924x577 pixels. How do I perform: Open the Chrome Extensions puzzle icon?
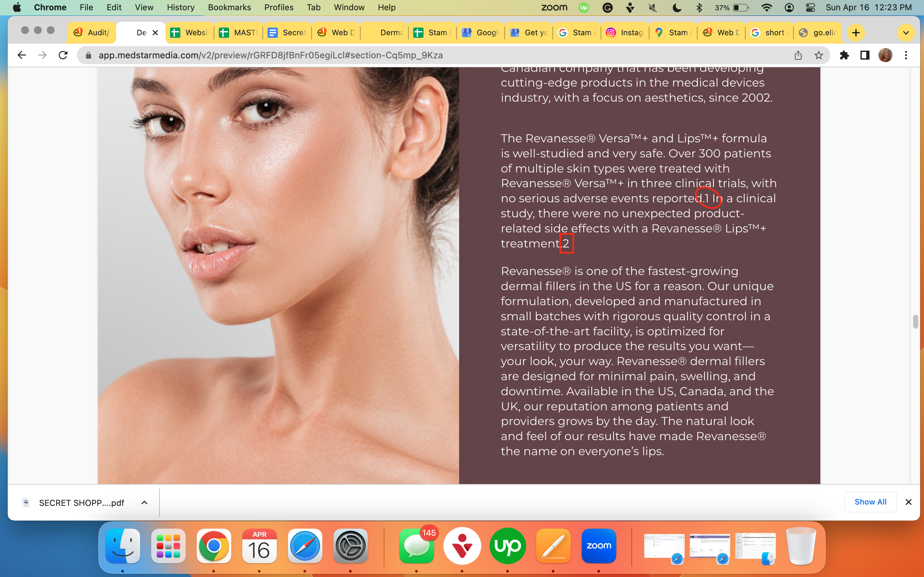[x=844, y=55]
